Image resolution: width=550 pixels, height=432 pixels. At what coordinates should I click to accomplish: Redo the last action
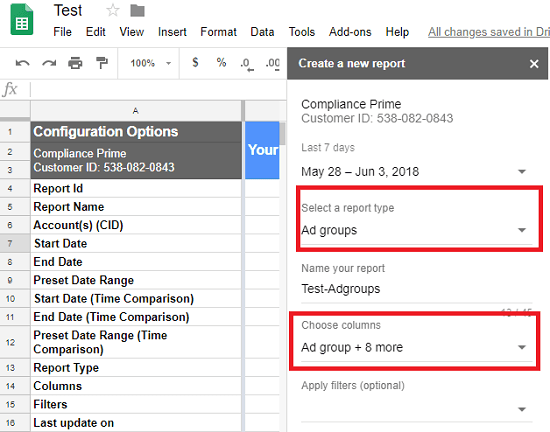tap(49, 63)
